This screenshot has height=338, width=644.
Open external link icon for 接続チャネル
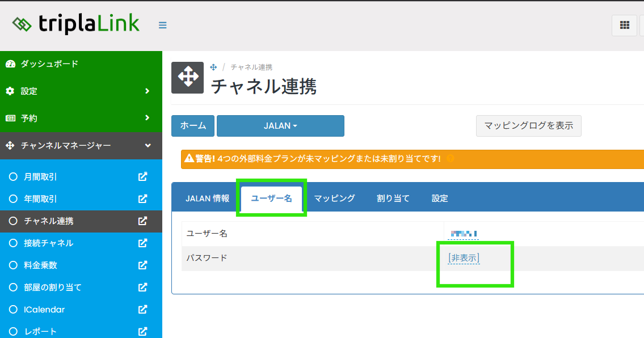pos(143,243)
